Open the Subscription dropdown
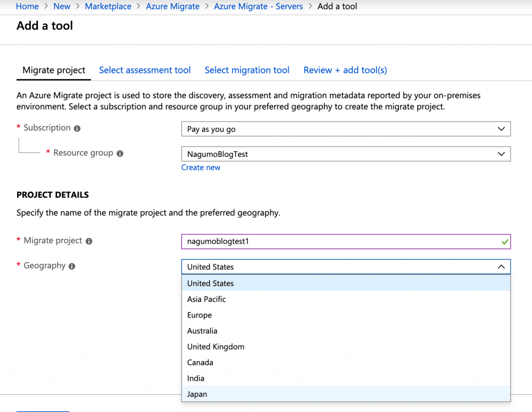The height and width of the screenshot is (412, 532). click(x=345, y=129)
